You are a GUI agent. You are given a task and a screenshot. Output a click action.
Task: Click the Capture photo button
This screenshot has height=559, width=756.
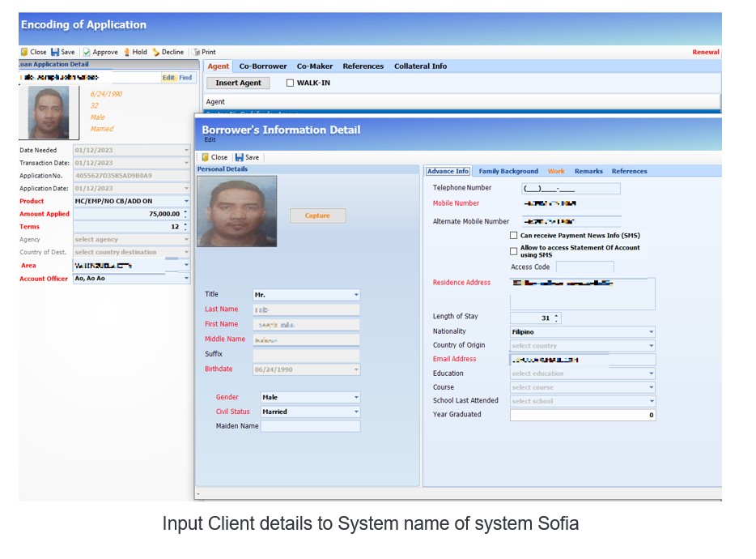317,215
